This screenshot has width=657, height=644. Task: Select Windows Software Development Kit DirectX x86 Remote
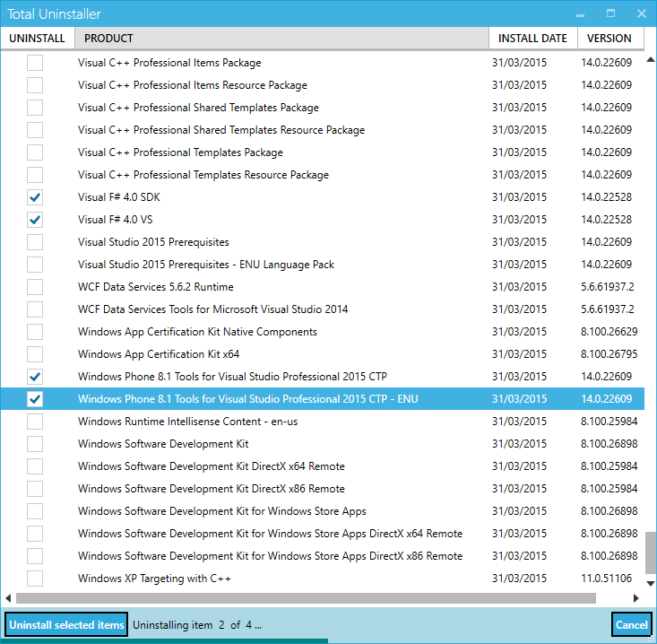[322, 489]
